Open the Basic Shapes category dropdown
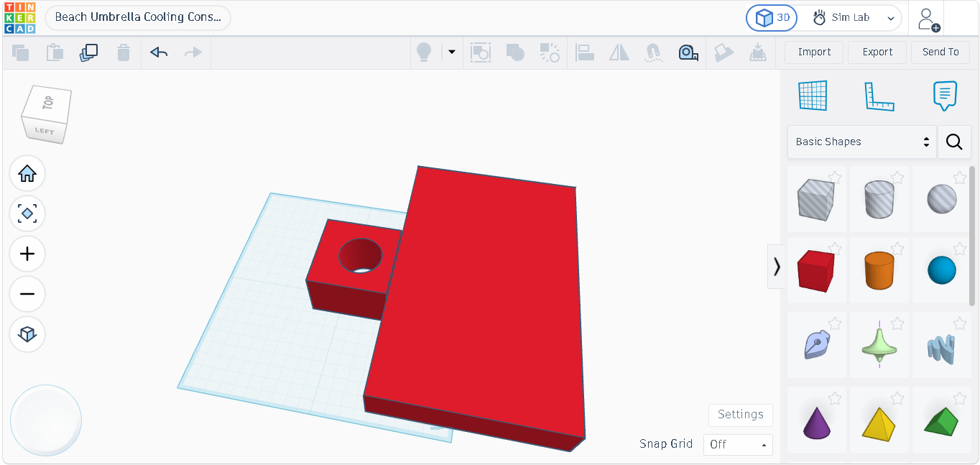This screenshot has height=465, width=980. pyautogui.click(x=862, y=142)
